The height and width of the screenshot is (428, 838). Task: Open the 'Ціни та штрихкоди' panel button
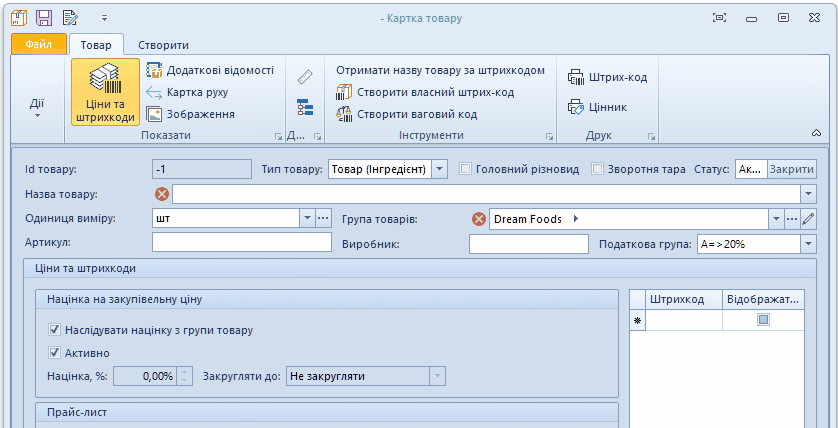[105, 92]
